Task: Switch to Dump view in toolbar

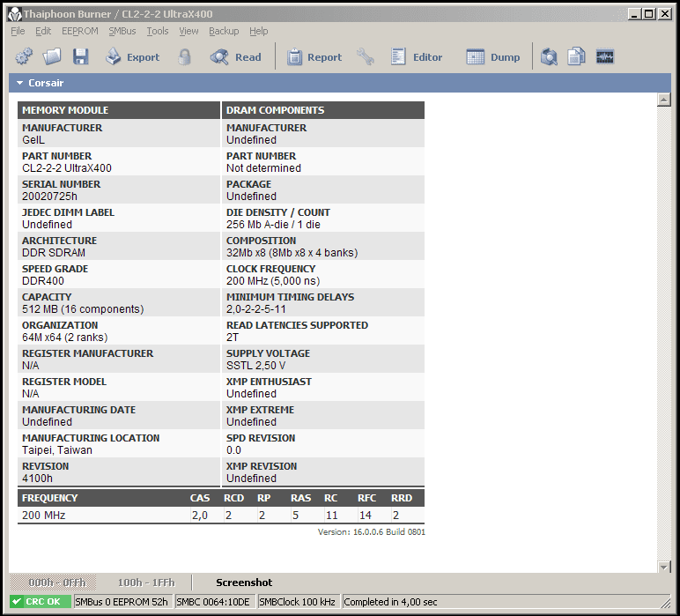Action: [x=493, y=56]
